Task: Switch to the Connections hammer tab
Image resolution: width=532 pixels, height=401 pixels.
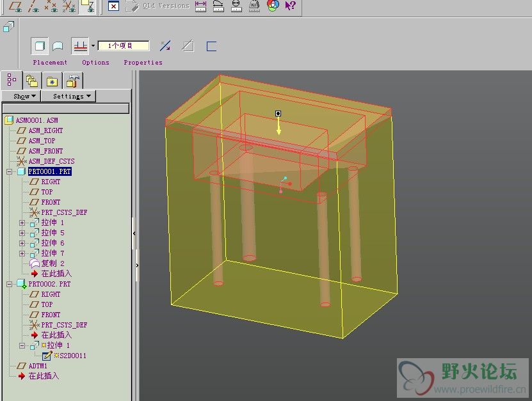Action: click(72, 81)
